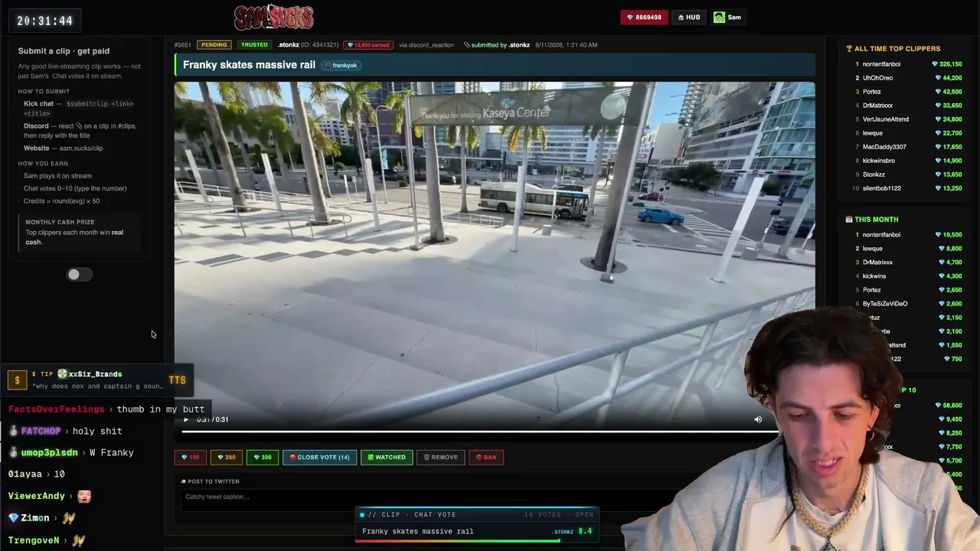Click the 8.4 chat vote score
The image size is (980, 551).
pos(585,531)
